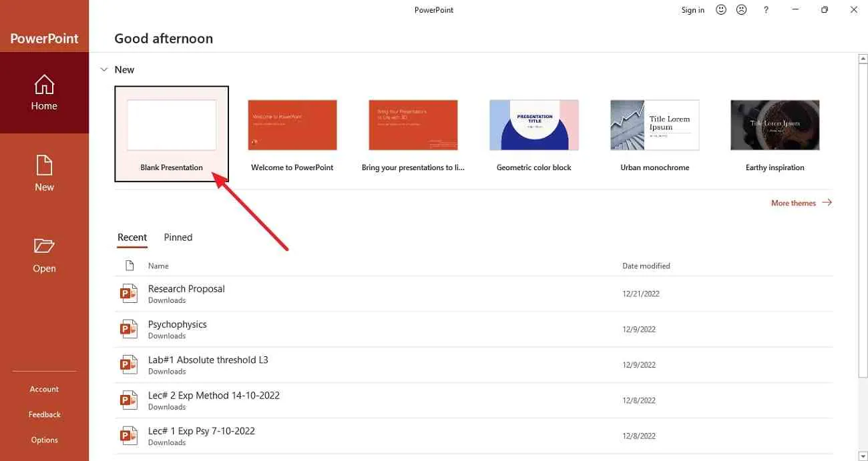Open Psychophysics PowerPoint file icon
The height and width of the screenshot is (461, 868).
pyautogui.click(x=128, y=329)
